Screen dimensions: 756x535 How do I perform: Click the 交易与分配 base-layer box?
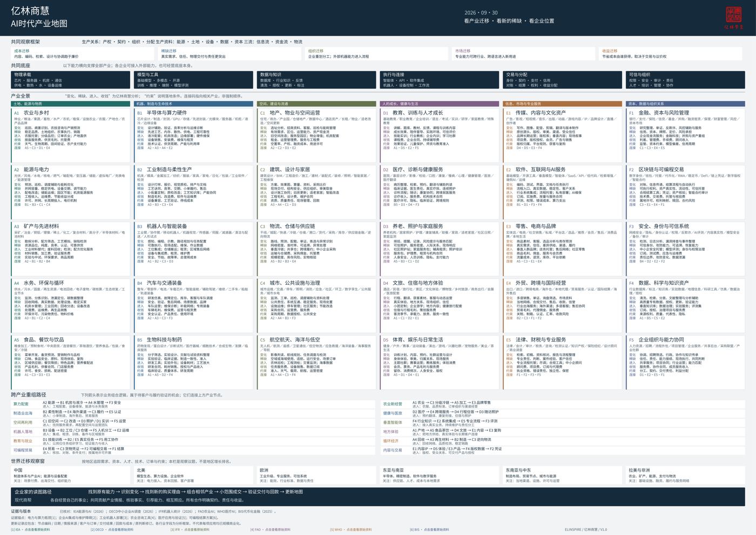pos(563,80)
